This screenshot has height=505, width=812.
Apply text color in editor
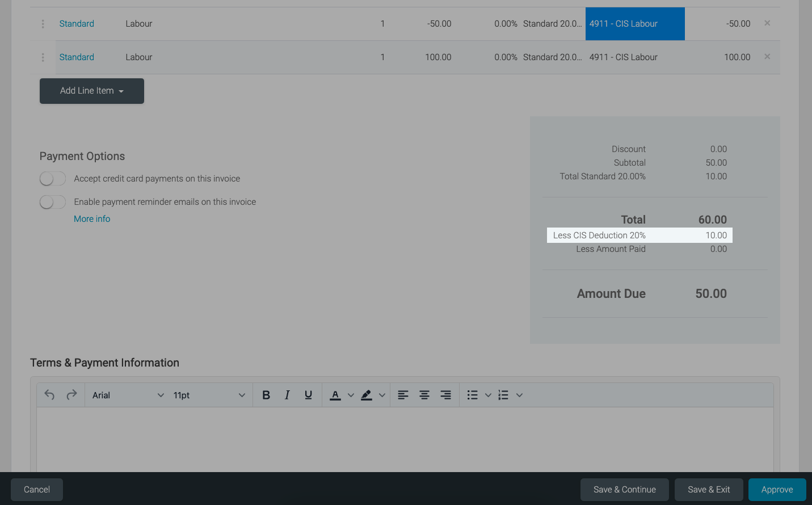coord(335,395)
